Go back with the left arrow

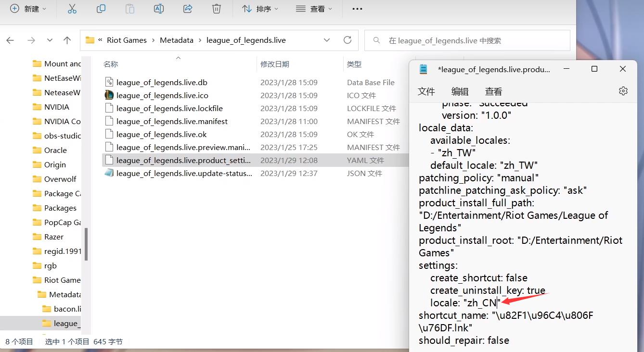(x=10, y=40)
